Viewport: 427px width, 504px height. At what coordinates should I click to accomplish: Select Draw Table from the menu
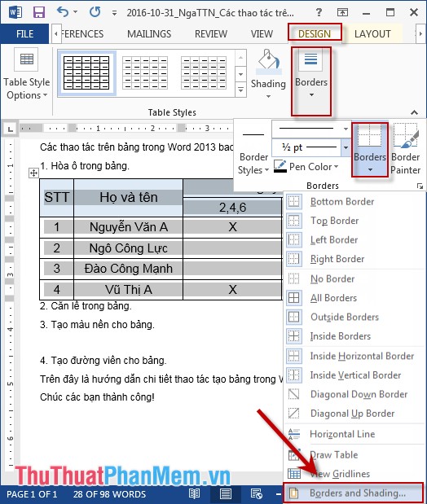tap(354, 454)
